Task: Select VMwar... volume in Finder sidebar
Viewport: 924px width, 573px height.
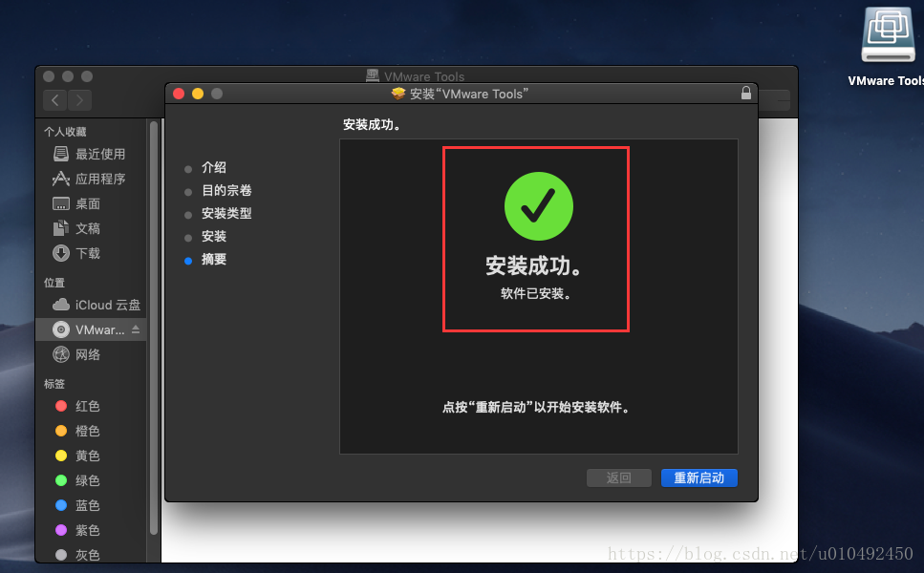Action: pyautogui.click(x=91, y=329)
